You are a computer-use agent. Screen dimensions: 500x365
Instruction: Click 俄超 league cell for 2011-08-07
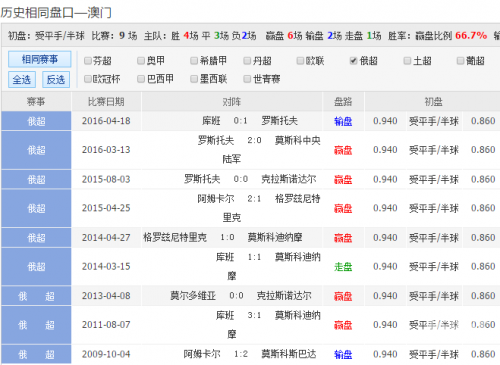(x=36, y=325)
